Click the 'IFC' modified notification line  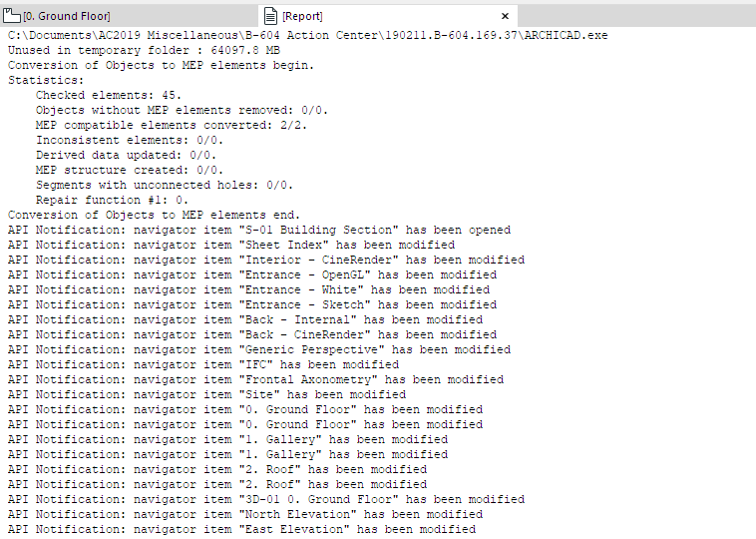(x=202, y=364)
